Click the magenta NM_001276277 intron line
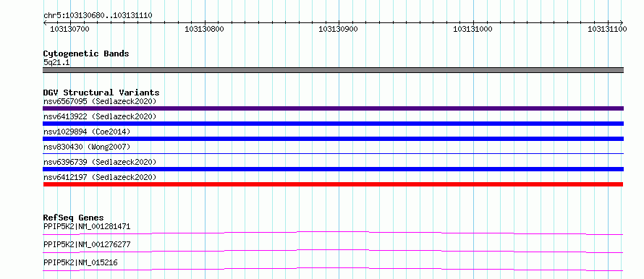The image size is (644, 279). (x=333, y=251)
